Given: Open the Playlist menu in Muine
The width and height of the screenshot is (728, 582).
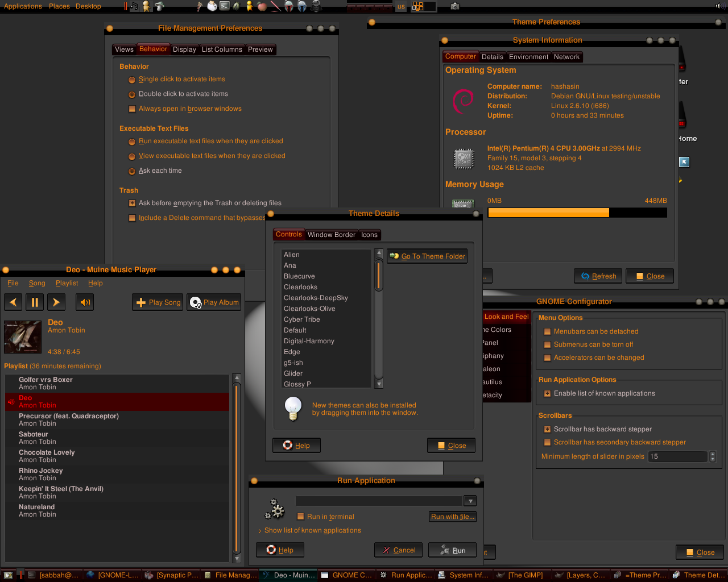Looking at the screenshot, I should pos(67,284).
